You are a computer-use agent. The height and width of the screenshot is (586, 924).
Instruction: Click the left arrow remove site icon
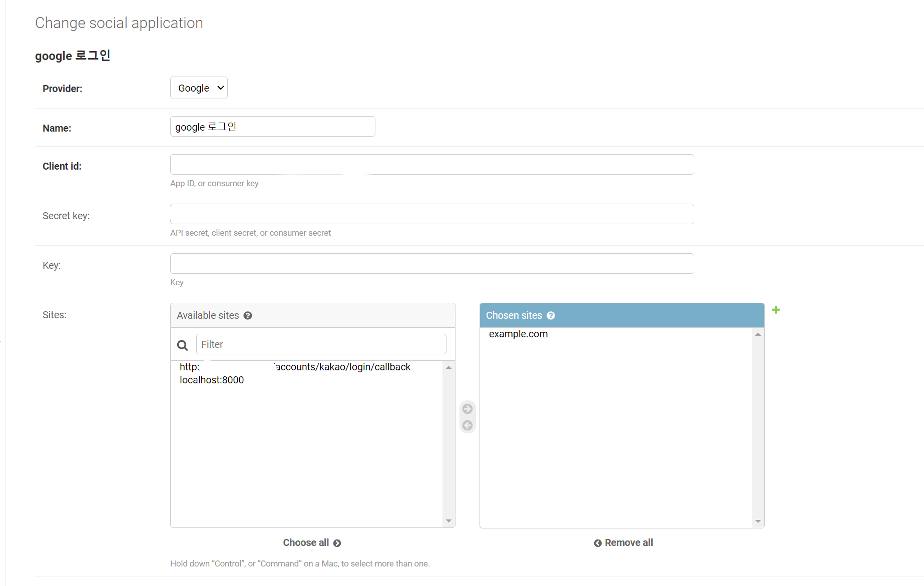coord(468,426)
